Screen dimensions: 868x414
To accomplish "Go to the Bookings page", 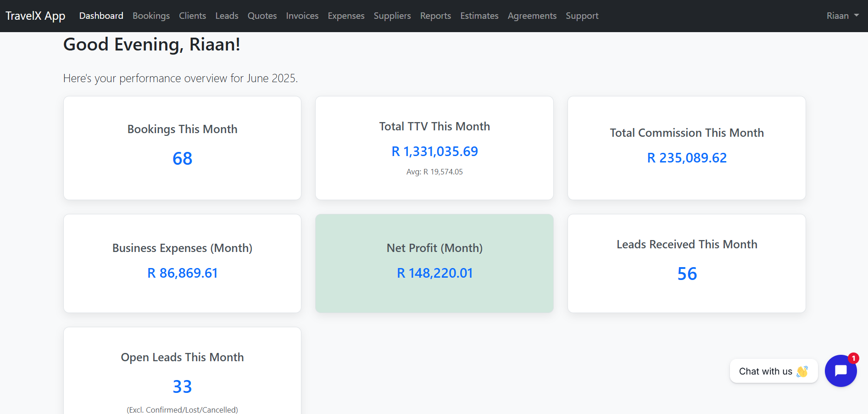I will (x=151, y=16).
